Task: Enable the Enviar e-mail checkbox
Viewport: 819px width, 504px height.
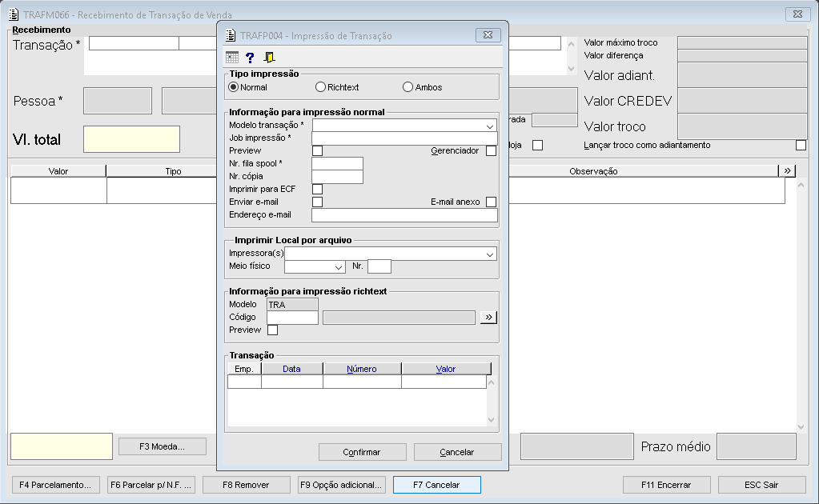Action: click(318, 202)
